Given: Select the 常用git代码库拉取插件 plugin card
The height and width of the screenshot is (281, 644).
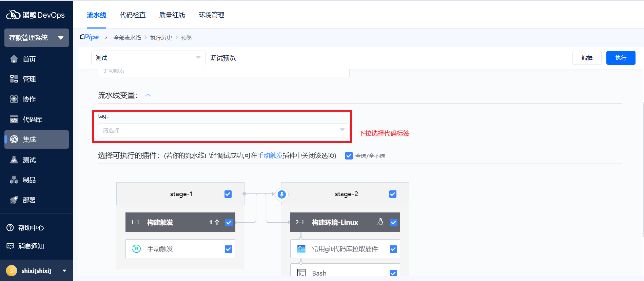Looking at the screenshot, I should coord(345,249).
